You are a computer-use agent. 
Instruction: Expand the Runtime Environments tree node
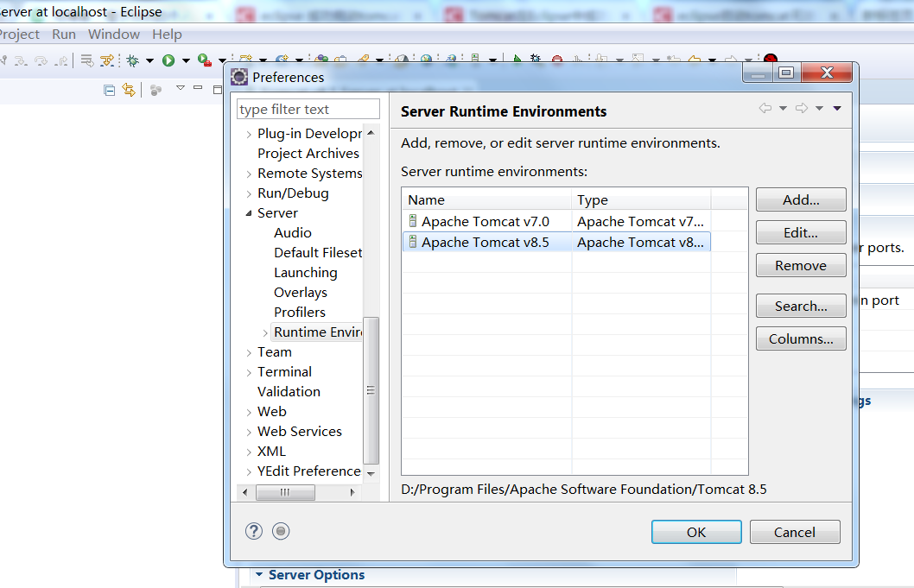[265, 332]
